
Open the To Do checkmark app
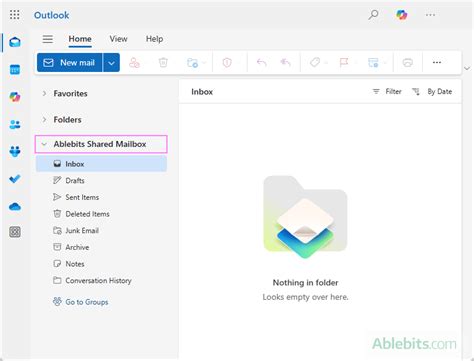pyautogui.click(x=15, y=179)
